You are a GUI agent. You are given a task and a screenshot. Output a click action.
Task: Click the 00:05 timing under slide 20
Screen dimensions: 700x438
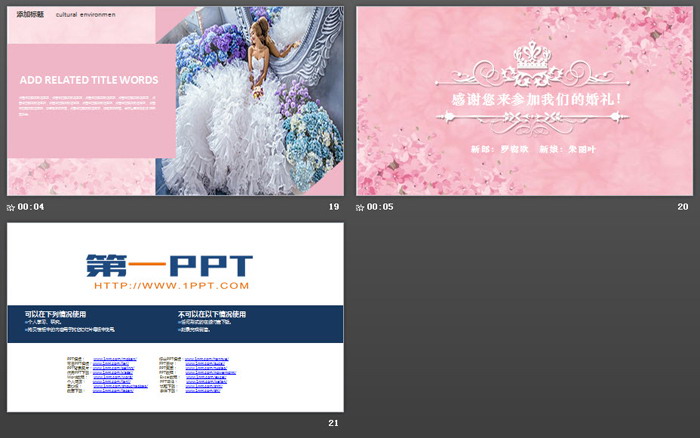pos(380,207)
